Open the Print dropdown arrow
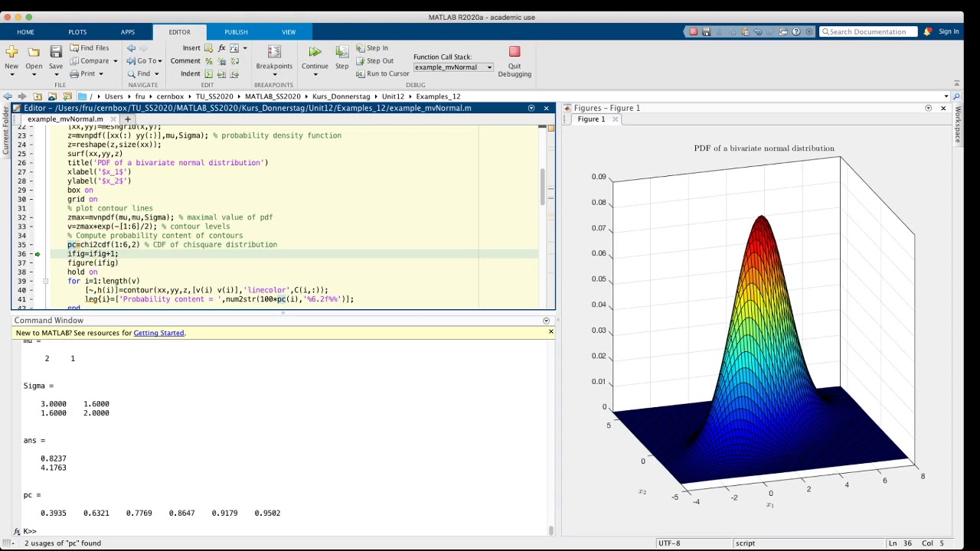This screenshot has height=551, width=980. point(100,74)
